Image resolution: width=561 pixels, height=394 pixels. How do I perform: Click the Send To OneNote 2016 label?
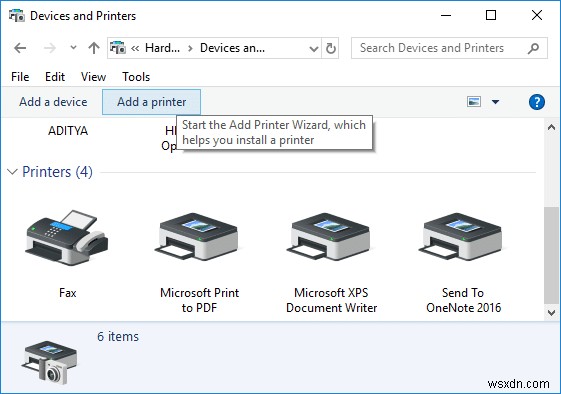463,300
